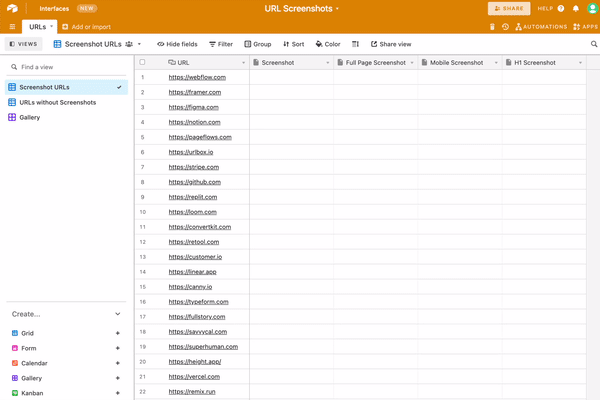
Task: Click the Airtable home logo icon
Action: tap(10, 8)
